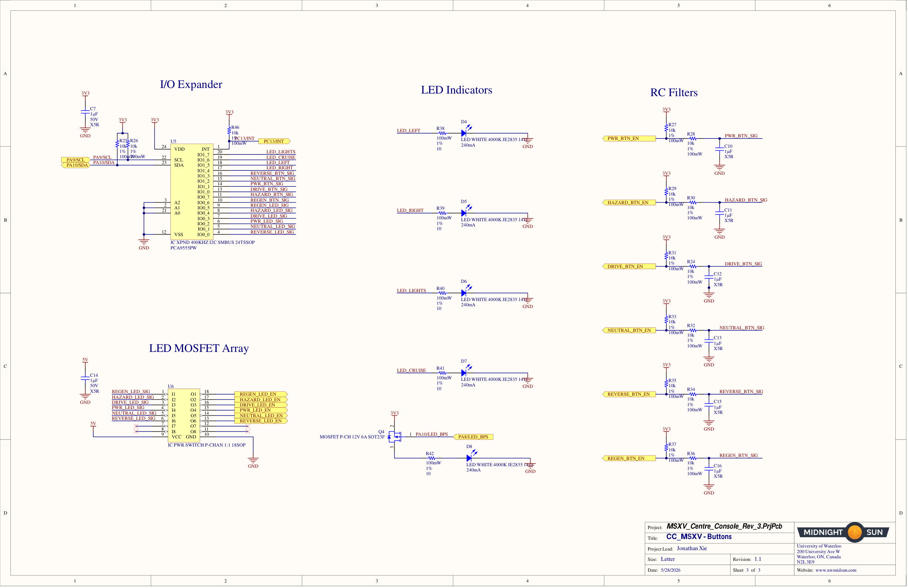The width and height of the screenshot is (908, 588).
Task: Select resistor R38 symbol
Action: 442,133
